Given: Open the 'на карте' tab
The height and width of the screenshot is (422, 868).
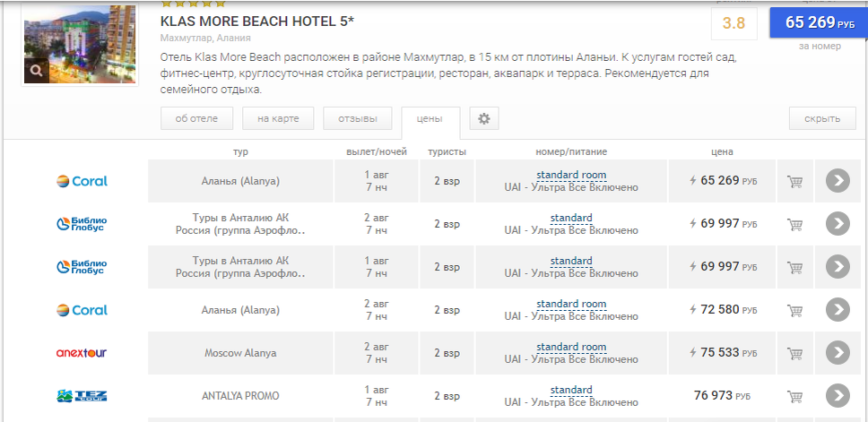Looking at the screenshot, I should click(x=278, y=118).
